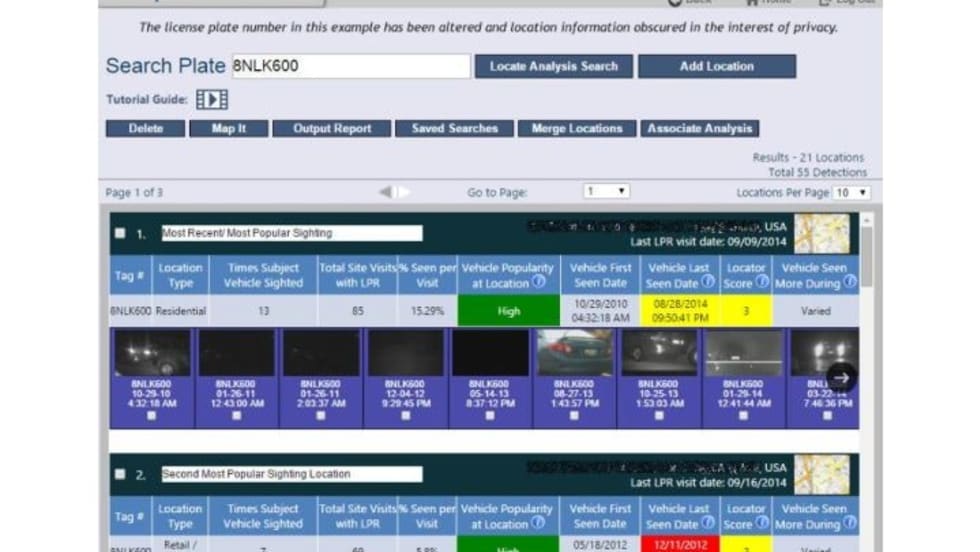Open the Go to Page dropdown
Image resolution: width=980 pixels, height=552 pixels.
[606, 192]
